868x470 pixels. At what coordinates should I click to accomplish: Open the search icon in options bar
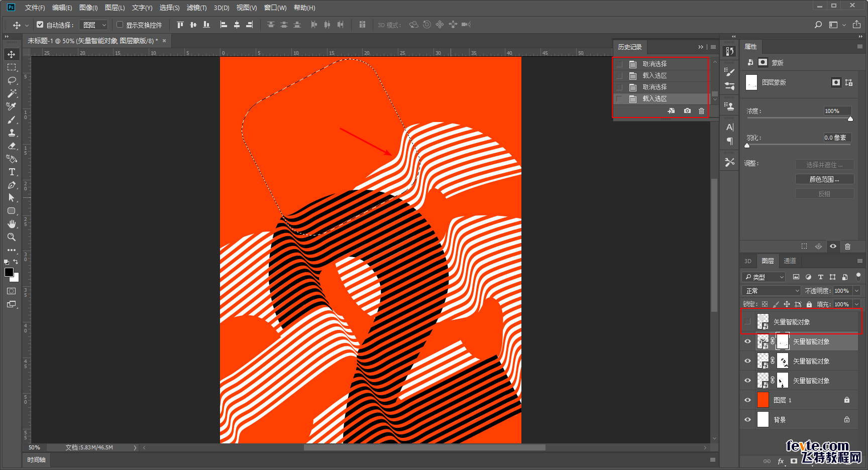point(818,25)
